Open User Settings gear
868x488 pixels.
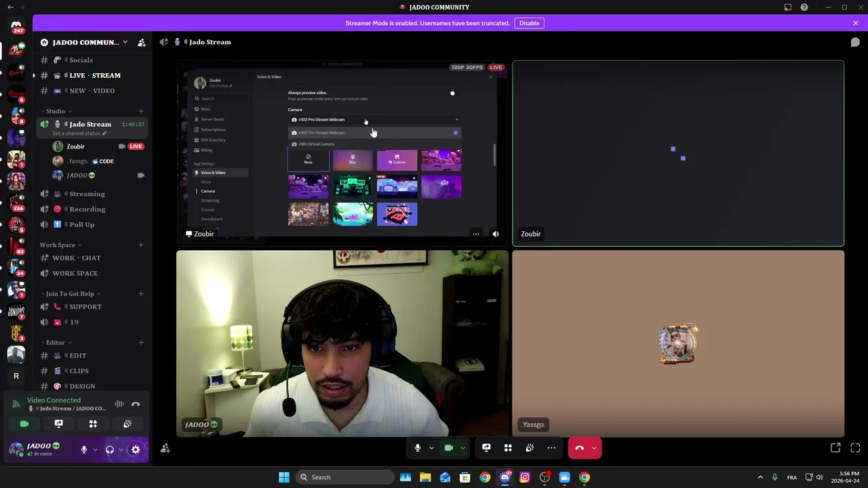(x=136, y=449)
